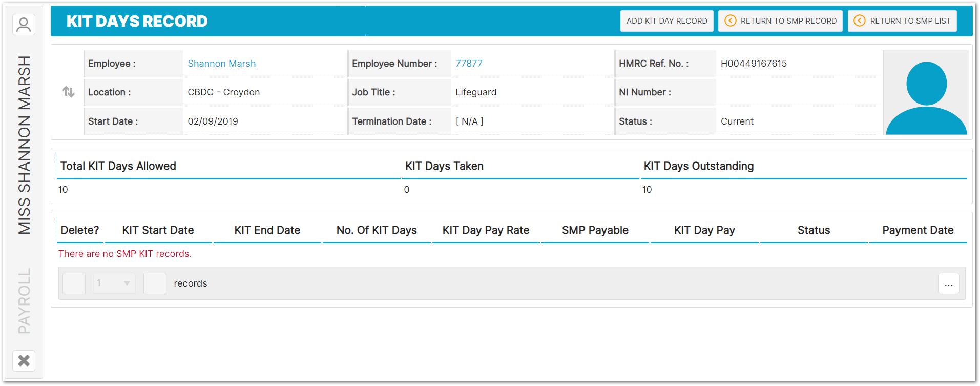Sort by the Status column header
The image size is (980, 386).
pyautogui.click(x=814, y=230)
